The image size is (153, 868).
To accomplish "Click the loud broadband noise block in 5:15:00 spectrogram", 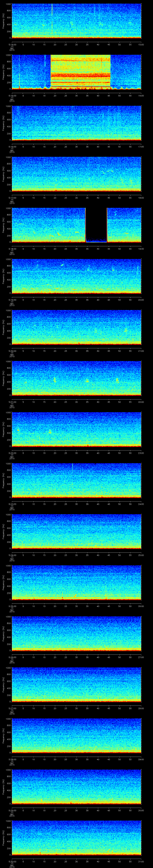I will coord(80,72).
